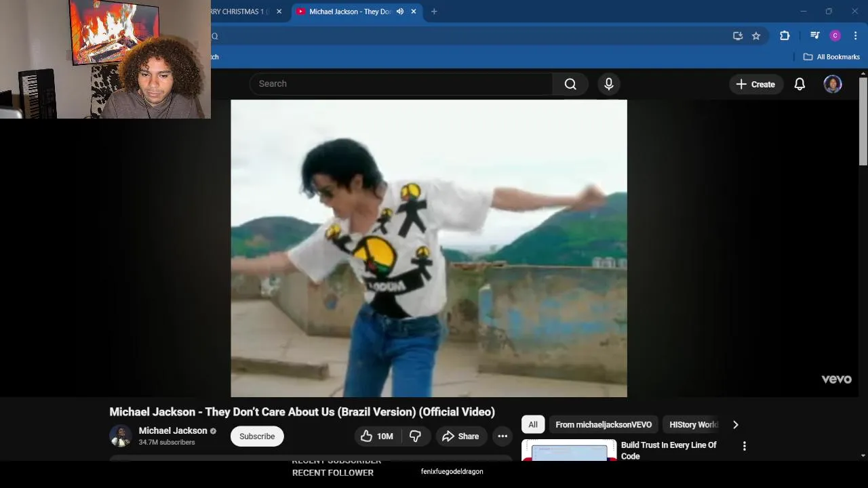
Task: Bookmark this page with the star icon
Action: (756, 36)
